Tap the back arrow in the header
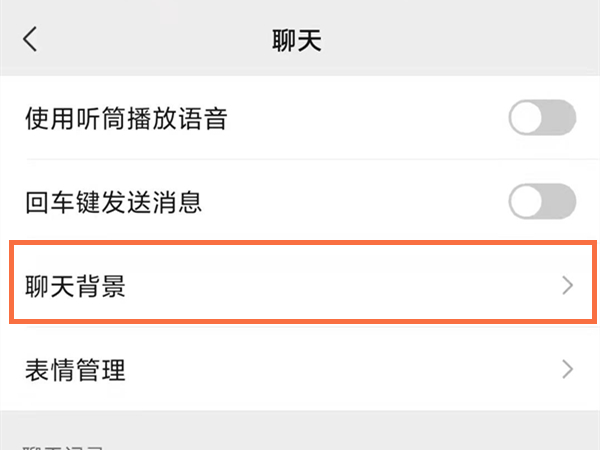This screenshot has width=600, height=450. [30, 40]
